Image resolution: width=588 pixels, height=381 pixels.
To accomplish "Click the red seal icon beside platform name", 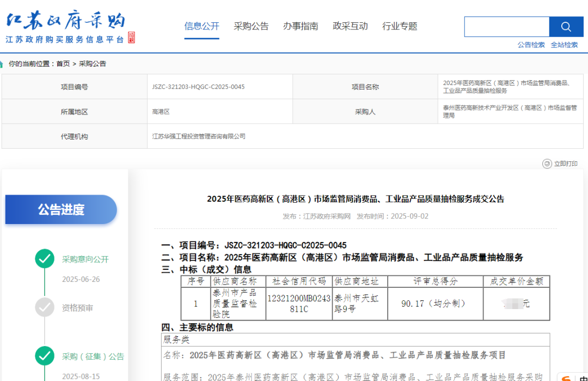I will tap(131, 38).
